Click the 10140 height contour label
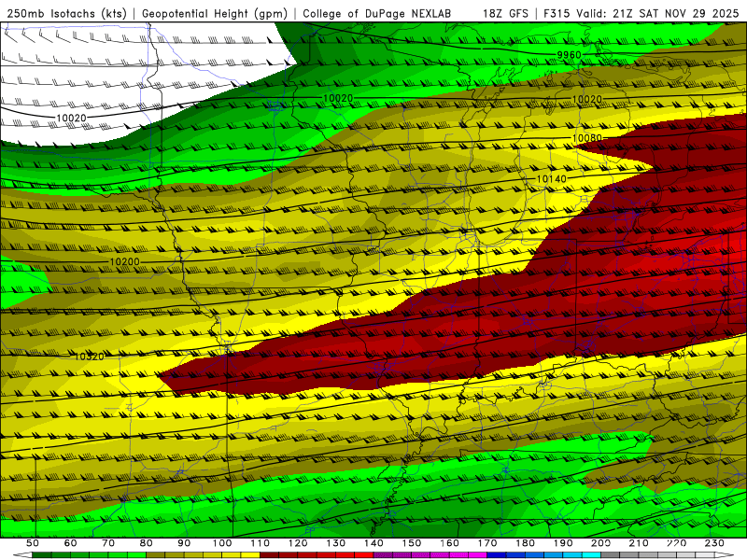 [552, 179]
